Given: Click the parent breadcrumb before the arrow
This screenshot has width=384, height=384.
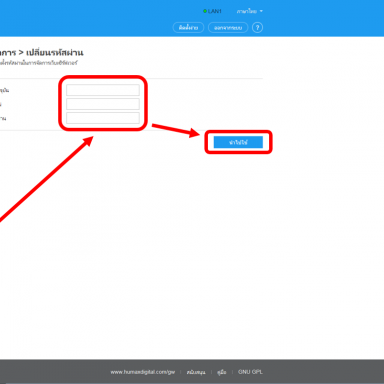Looking at the screenshot, I should pos(8,53).
